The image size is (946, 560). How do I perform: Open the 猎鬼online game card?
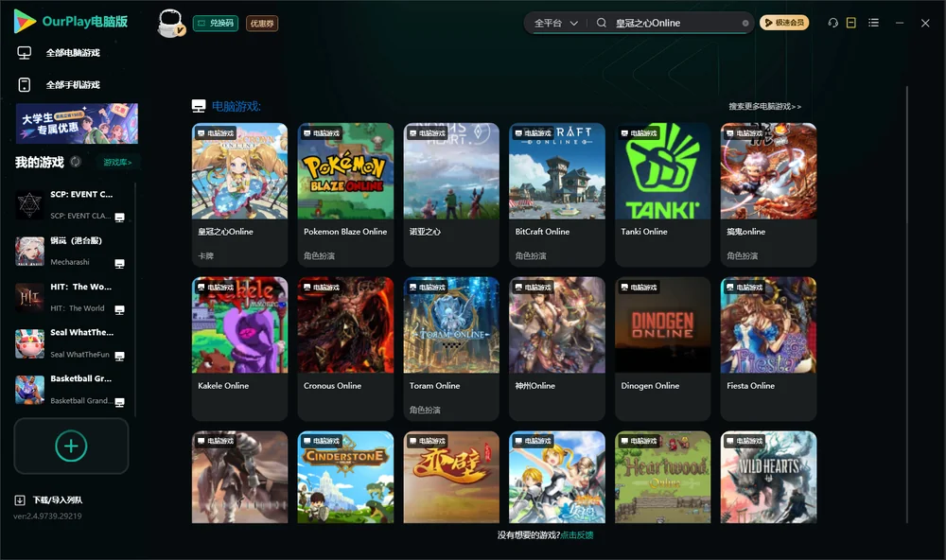pos(768,194)
